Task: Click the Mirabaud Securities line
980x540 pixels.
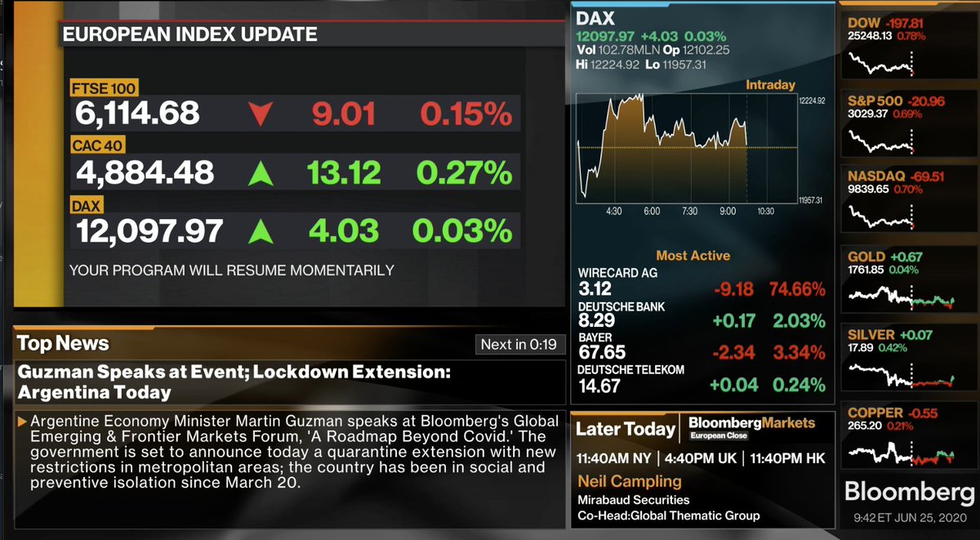Action: click(633, 499)
